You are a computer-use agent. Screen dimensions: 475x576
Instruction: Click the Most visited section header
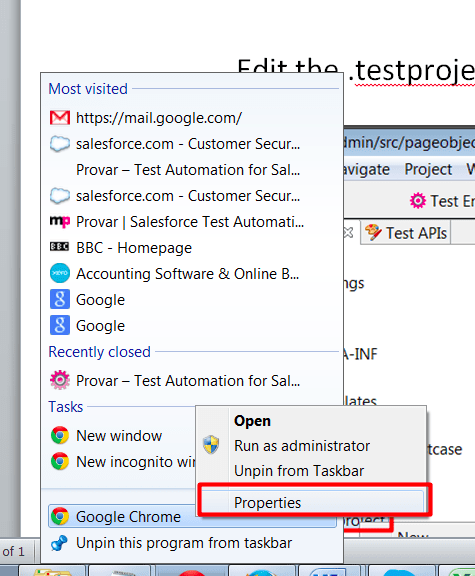88,89
